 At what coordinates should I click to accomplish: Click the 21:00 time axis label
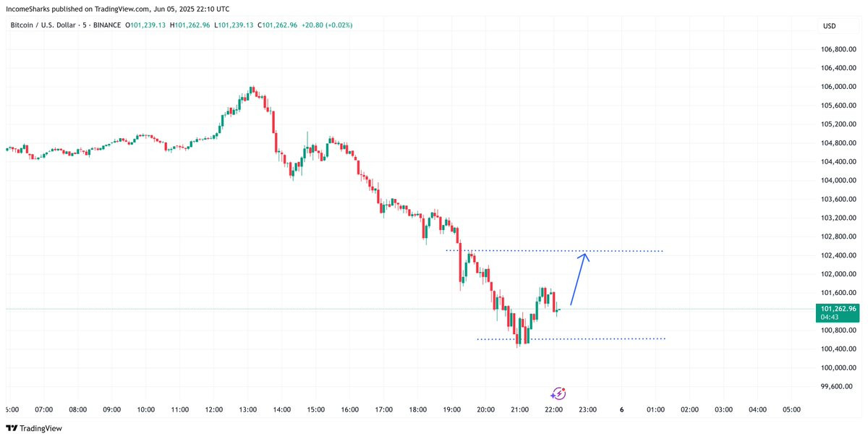(x=519, y=409)
